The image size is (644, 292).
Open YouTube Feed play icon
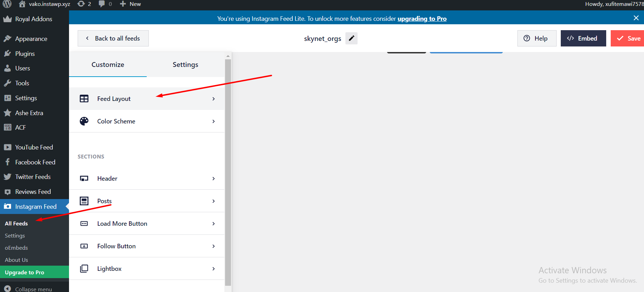point(7,147)
